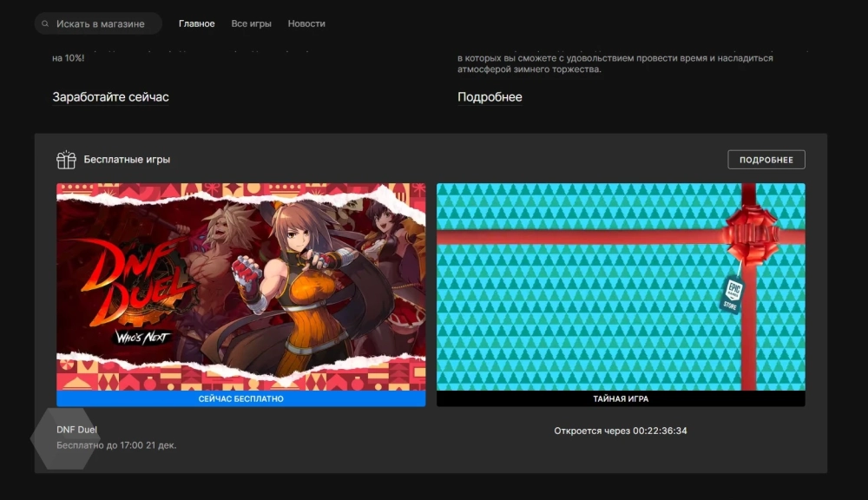Viewport: 868px width, 500px height.
Task: Go to the Новости tab
Action: tap(306, 23)
